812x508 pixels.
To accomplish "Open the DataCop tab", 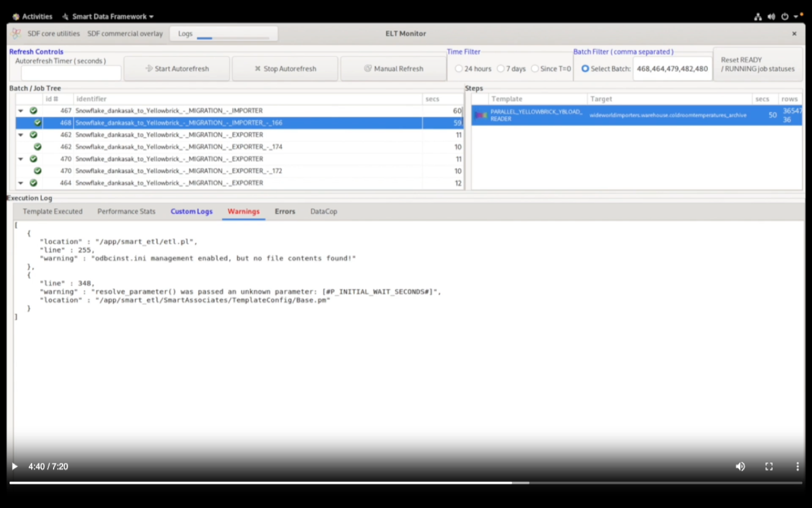I will (323, 211).
